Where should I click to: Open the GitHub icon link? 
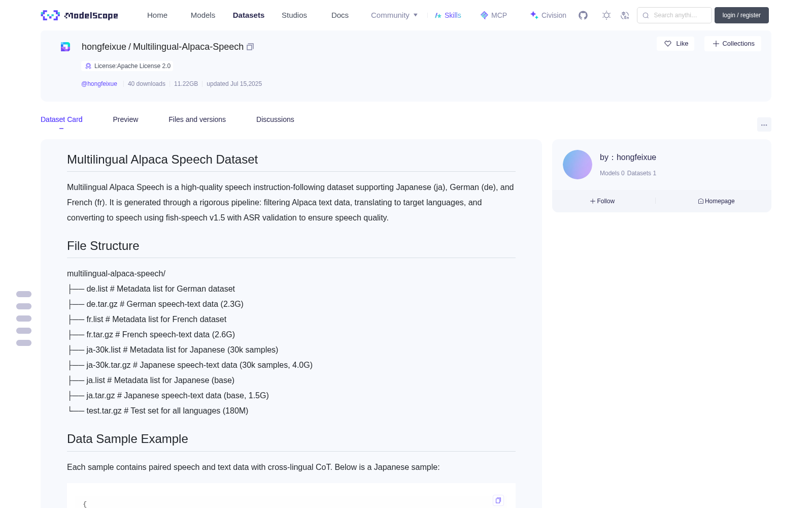pos(583,15)
